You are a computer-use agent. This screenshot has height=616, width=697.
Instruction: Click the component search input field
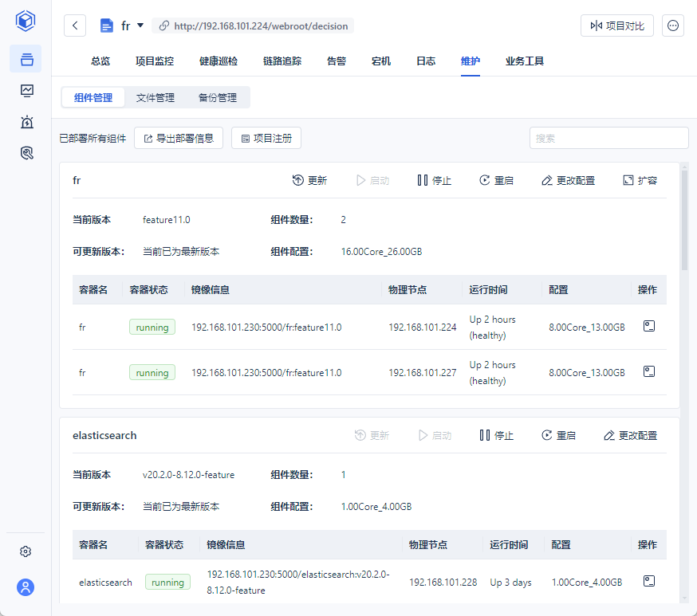[x=608, y=138]
